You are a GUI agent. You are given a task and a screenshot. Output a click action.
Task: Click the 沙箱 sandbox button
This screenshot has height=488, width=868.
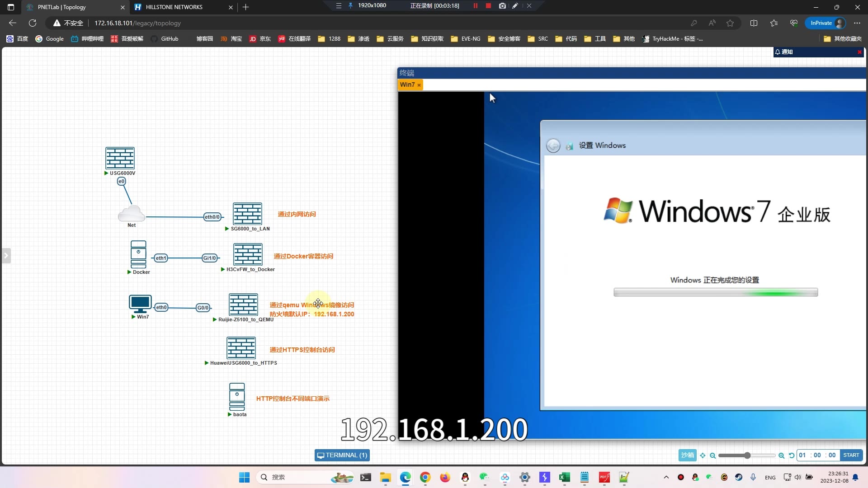coord(687,455)
